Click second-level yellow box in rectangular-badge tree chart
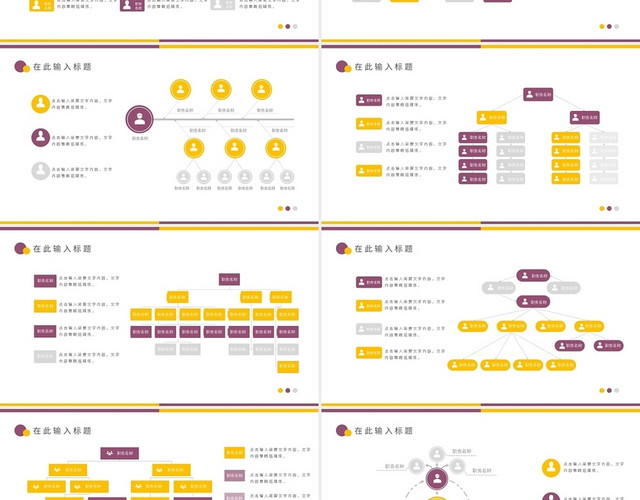Screen dimensions: 640x500 point(492,118)
